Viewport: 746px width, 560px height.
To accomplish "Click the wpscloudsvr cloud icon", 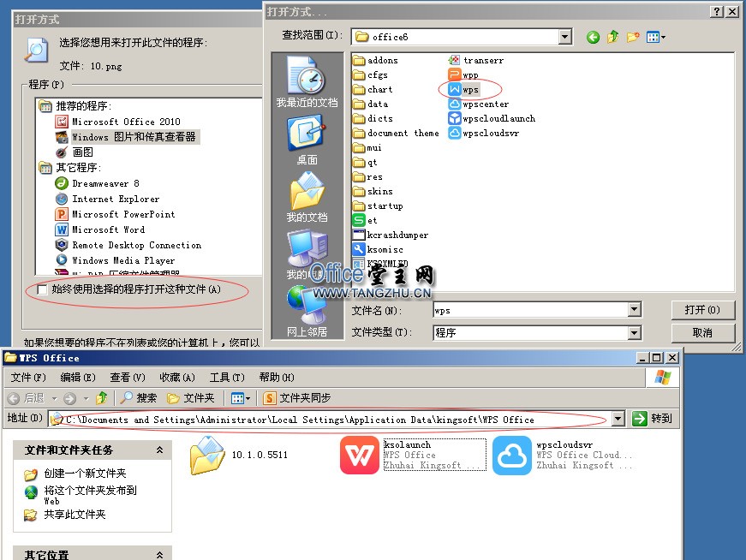I will tap(512, 456).
